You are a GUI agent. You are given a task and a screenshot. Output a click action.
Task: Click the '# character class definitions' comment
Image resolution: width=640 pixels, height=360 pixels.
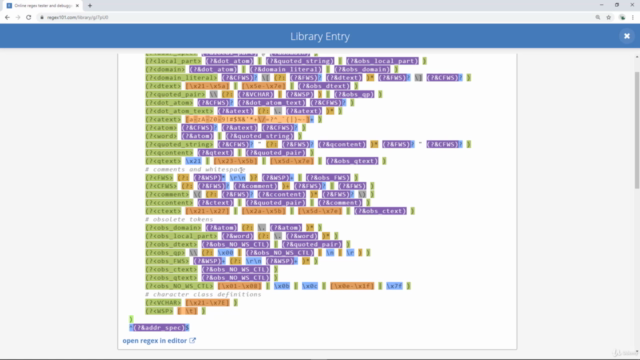click(x=203, y=294)
